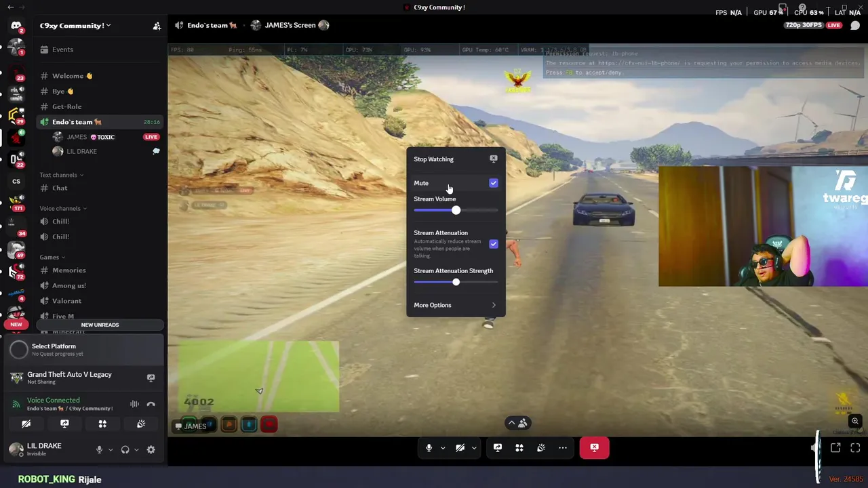868x488 pixels.
Task: Open microphone options arrow in stream control bar
Action: (443, 447)
